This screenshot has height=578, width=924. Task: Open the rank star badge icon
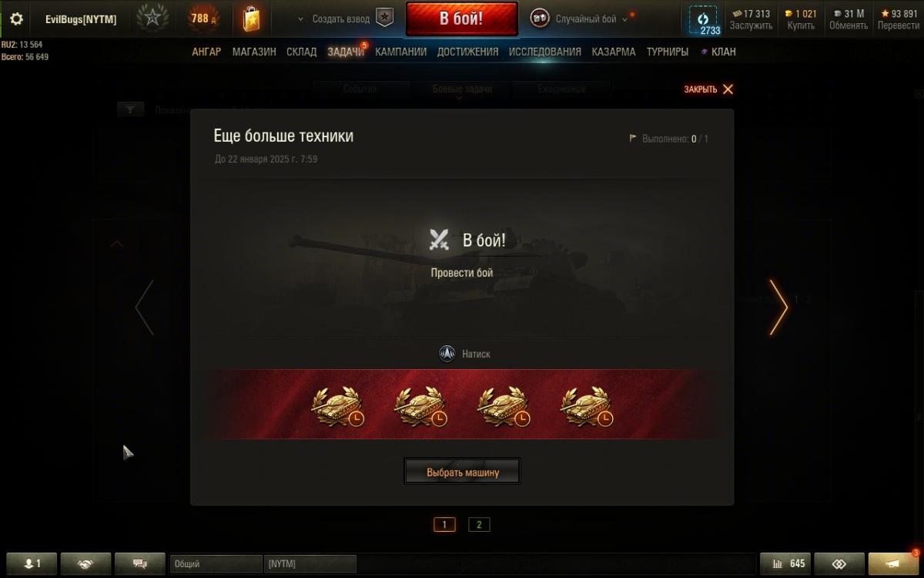[152, 18]
